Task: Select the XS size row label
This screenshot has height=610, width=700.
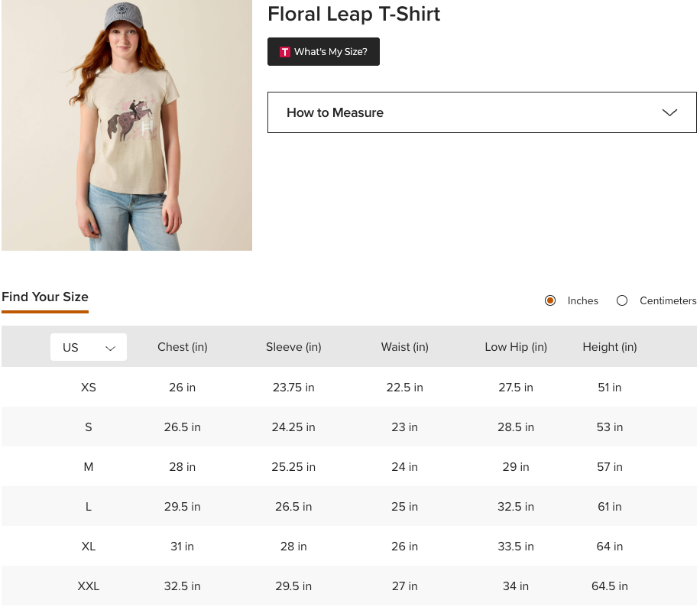Action: pos(89,388)
